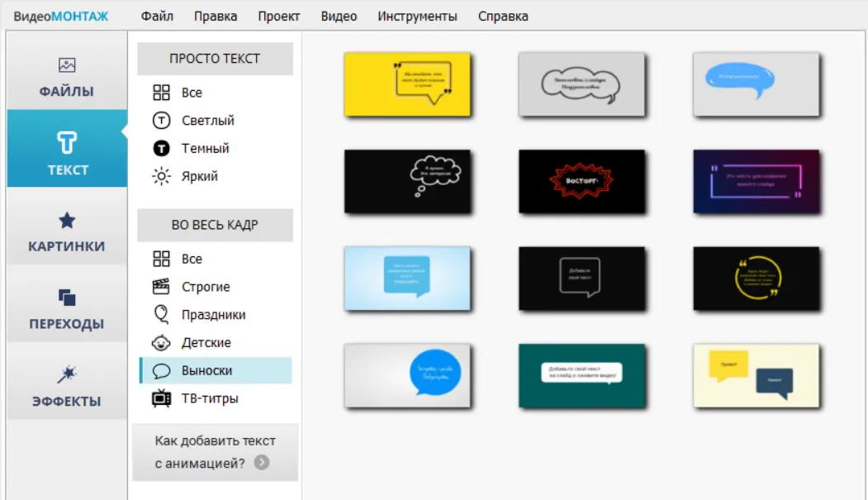
Task: Open the Картинки star icon section
Action: click(x=67, y=221)
